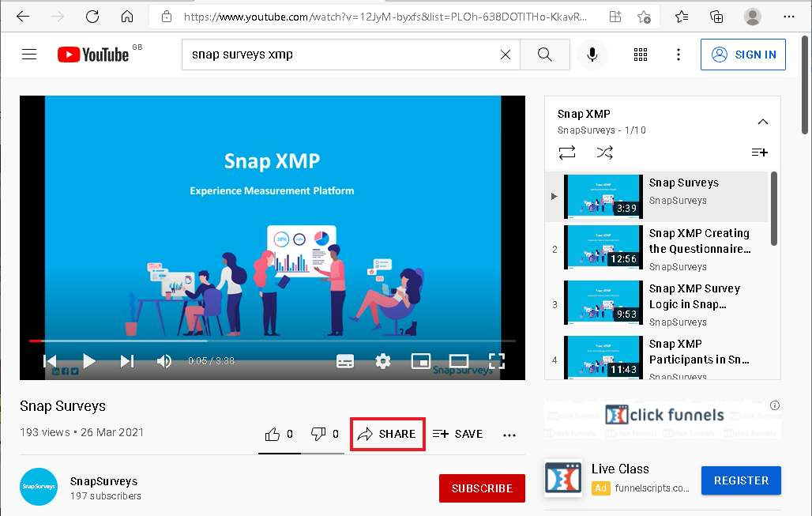The width and height of the screenshot is (812, 516).
Task: Toggle subtitles on the video
Action: pos(345,361)
